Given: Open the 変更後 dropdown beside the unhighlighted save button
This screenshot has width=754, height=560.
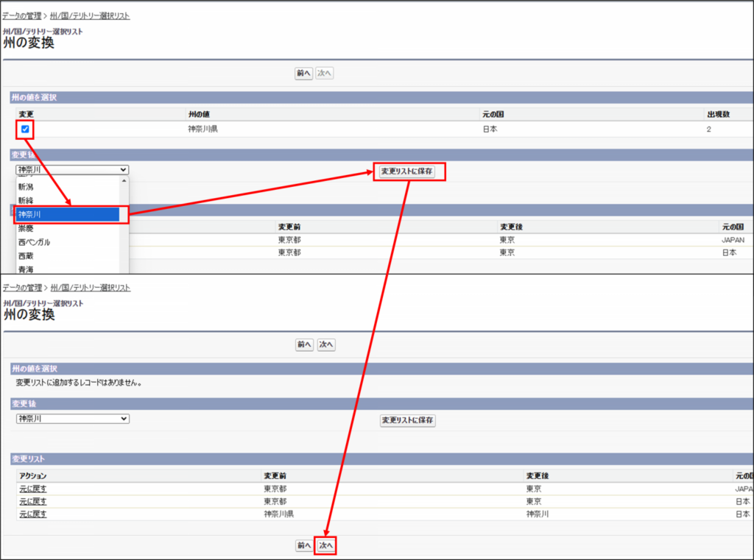Looking at the screenshot, I should click(x=72, y=419).
